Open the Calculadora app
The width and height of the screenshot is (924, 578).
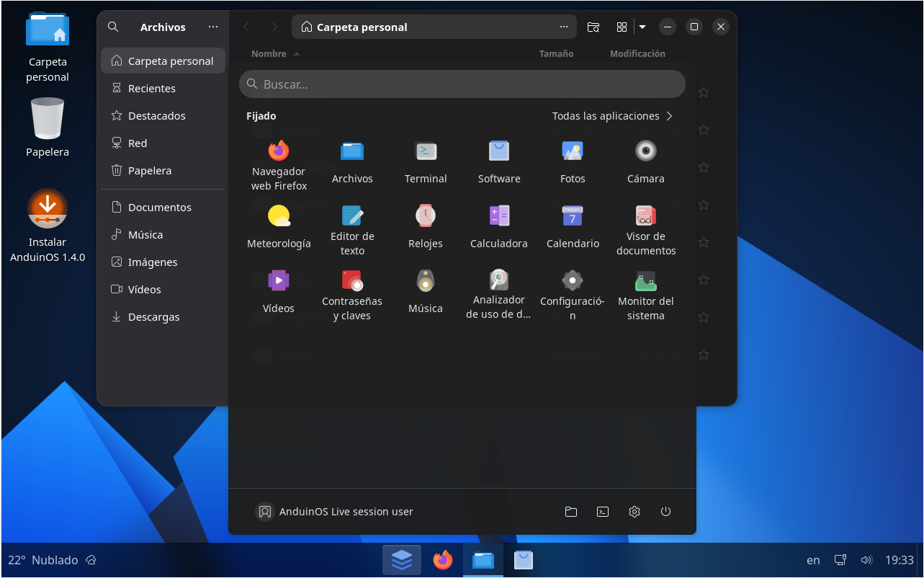(498, 228)
